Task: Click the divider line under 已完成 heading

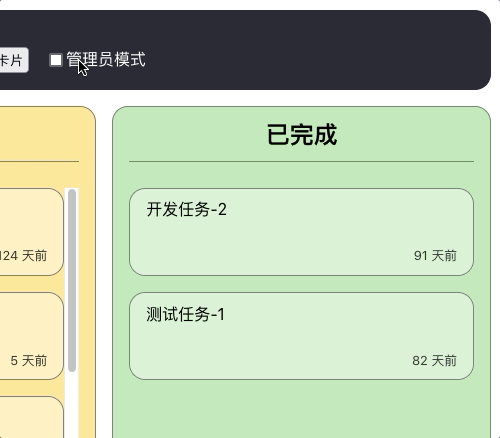Action: click(x=301, y=161)
